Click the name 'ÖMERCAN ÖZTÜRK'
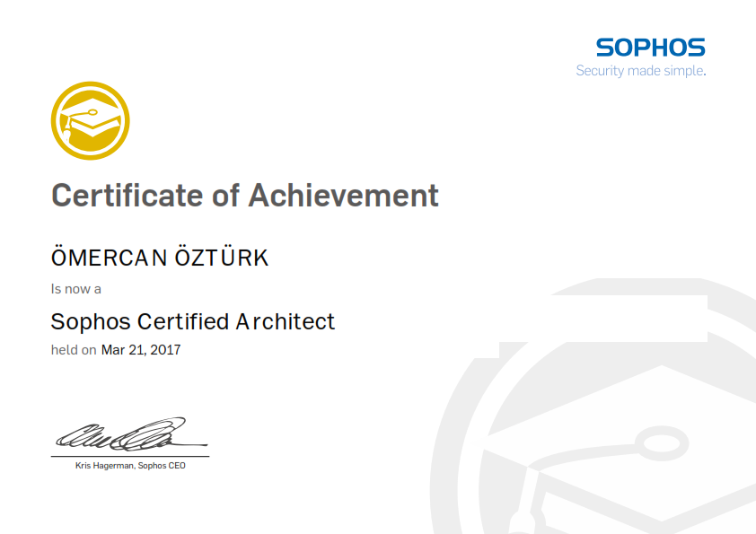Viewport: 756px width, 534px height. (160, 256)
